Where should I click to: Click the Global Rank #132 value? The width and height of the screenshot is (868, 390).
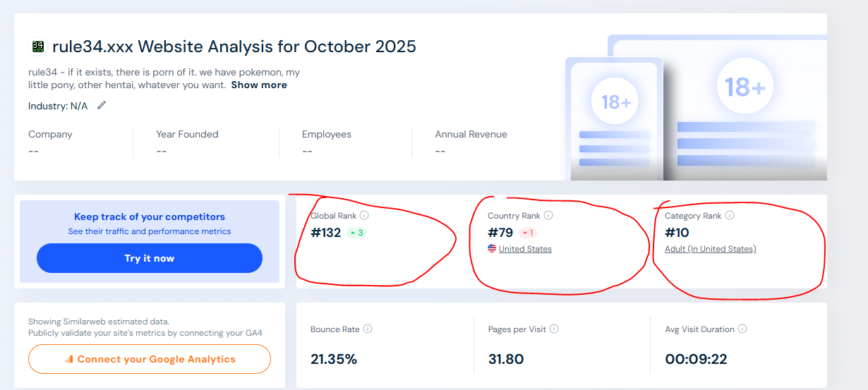325,233
